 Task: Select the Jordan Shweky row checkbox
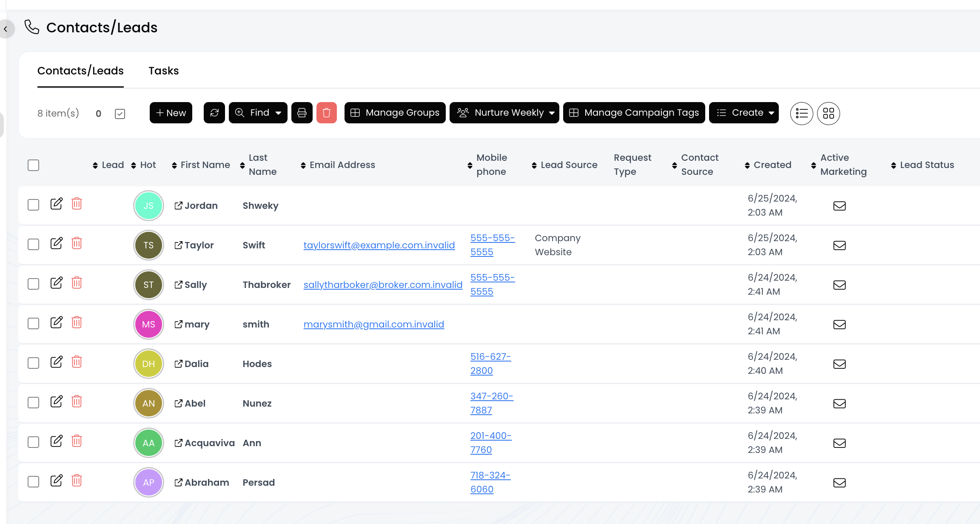pos(33,205)
